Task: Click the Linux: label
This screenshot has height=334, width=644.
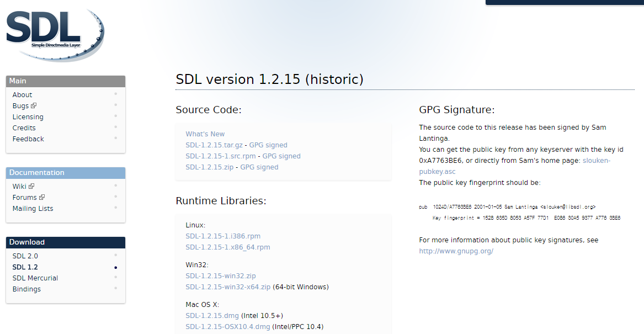Action: 195,225
